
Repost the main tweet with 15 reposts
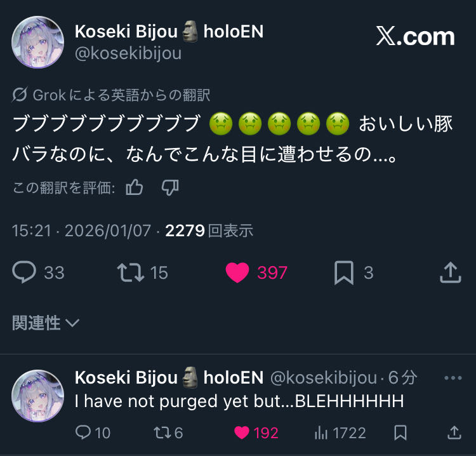pos(142,272)
